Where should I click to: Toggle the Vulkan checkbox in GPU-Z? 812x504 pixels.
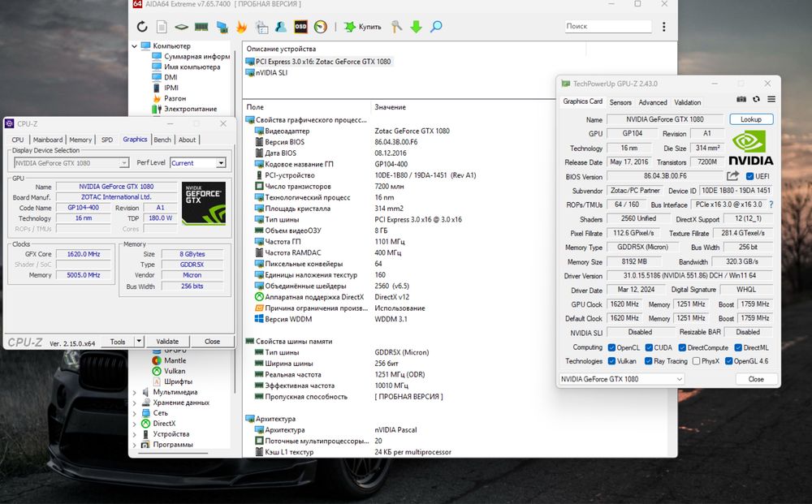coord(611,361)
